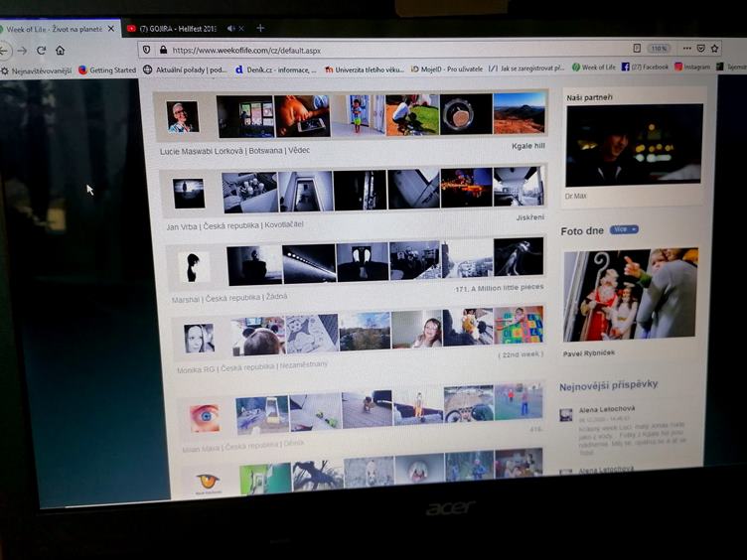Open Alena Latochová post avatar
The height and width of the screenshot is (560, 747).
tap(566, 415)
